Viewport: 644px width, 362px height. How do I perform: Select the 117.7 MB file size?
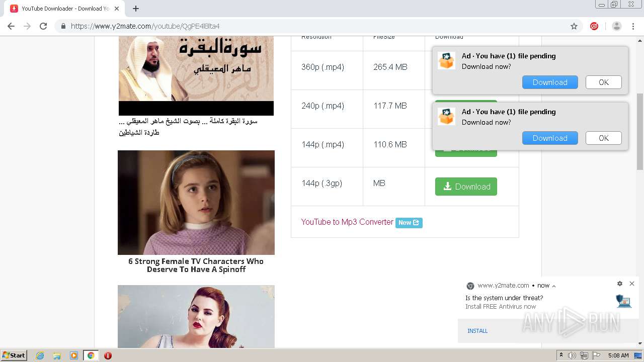(x=390, y=106)
